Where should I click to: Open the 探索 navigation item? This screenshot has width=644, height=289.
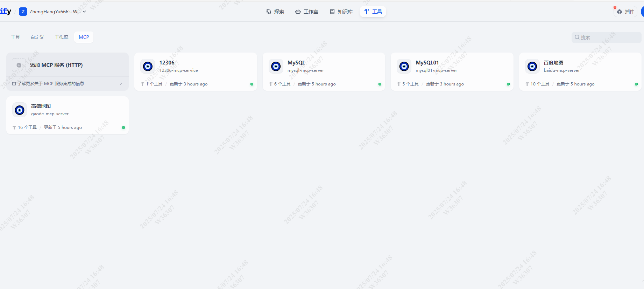275,12
